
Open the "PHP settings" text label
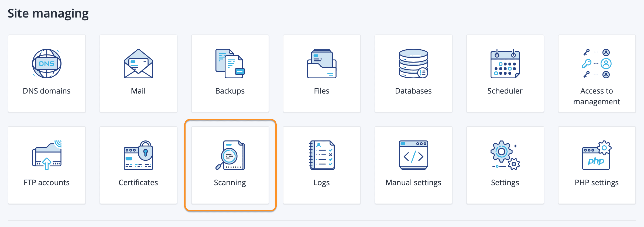pyautogui.click(x=597, y=183)
